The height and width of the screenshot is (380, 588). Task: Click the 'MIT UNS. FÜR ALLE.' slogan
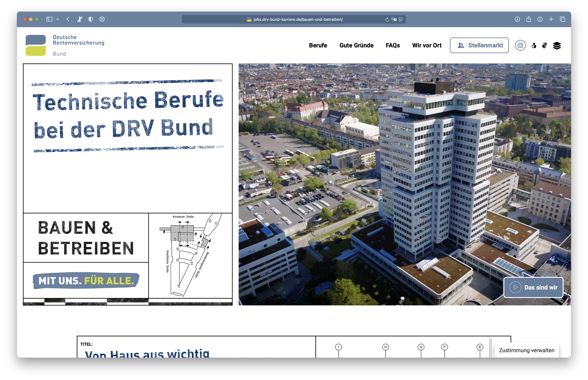pyautogui.click(x=86, y=281)
